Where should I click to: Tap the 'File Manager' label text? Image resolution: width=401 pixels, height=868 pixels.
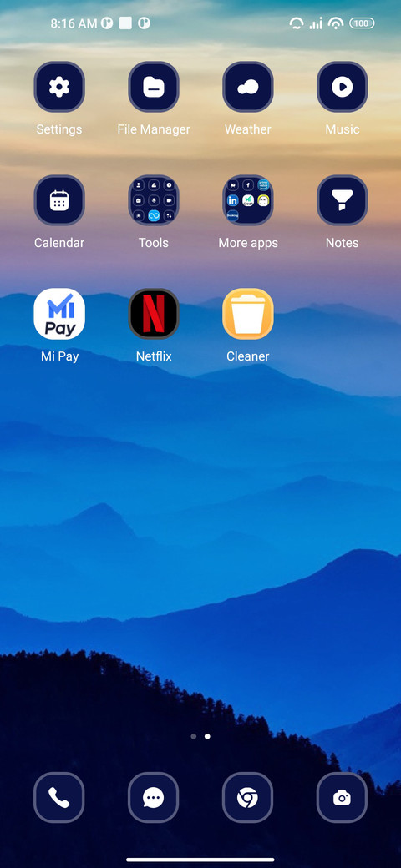click(x=154, y=129)
